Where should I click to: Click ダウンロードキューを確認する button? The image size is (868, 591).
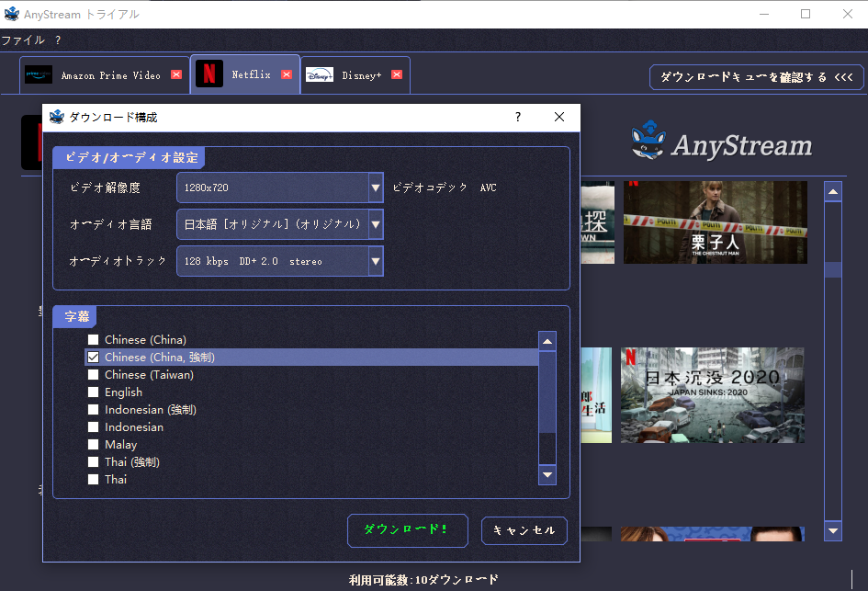pos(756,77)
